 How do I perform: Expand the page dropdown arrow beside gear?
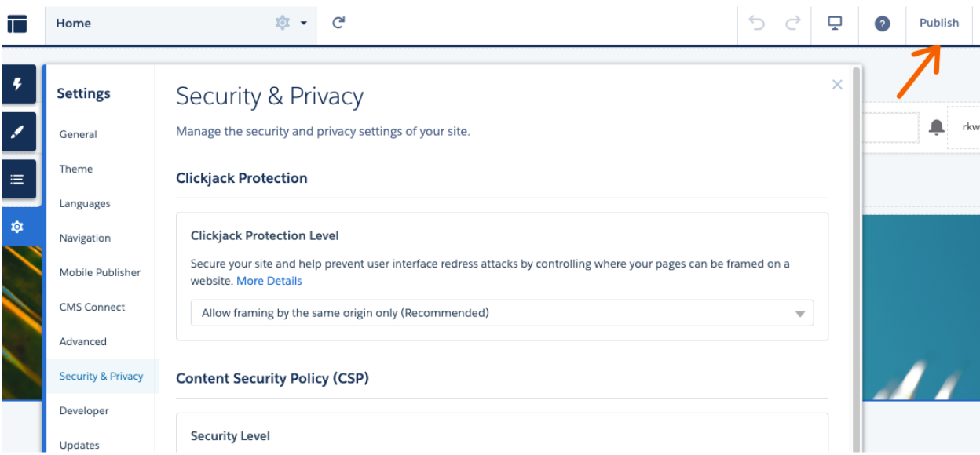(304, 24)
